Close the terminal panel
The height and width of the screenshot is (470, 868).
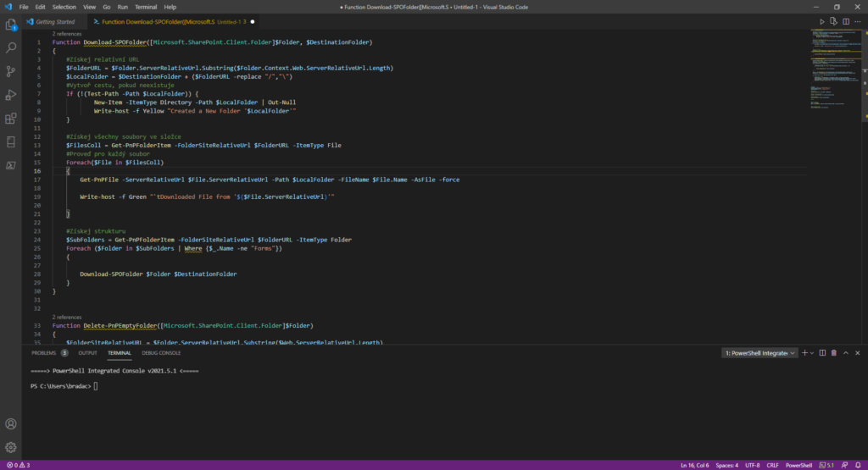(x=858, y=353)
